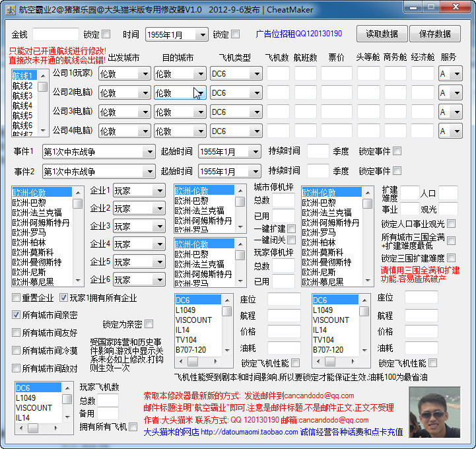Check 拥有所有飞机 checkbox
Image resolution: width=476 pixels, height=449 pixels.
133,427
